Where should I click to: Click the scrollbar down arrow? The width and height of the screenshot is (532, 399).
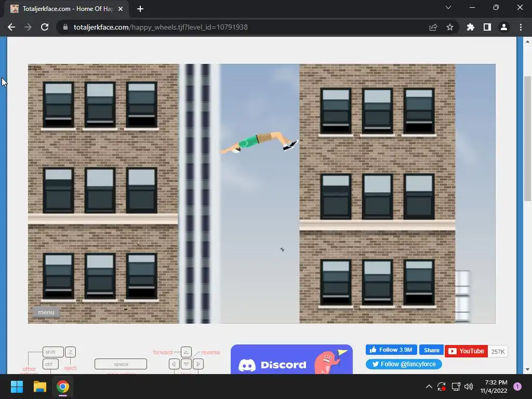527,369
